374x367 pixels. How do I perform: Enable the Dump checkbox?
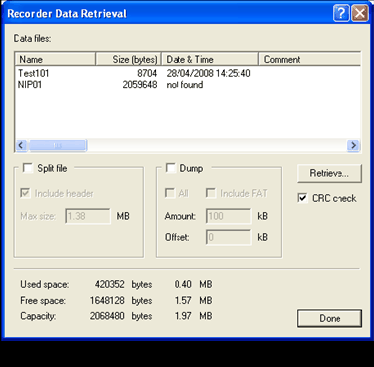click(x=171, y=168)
